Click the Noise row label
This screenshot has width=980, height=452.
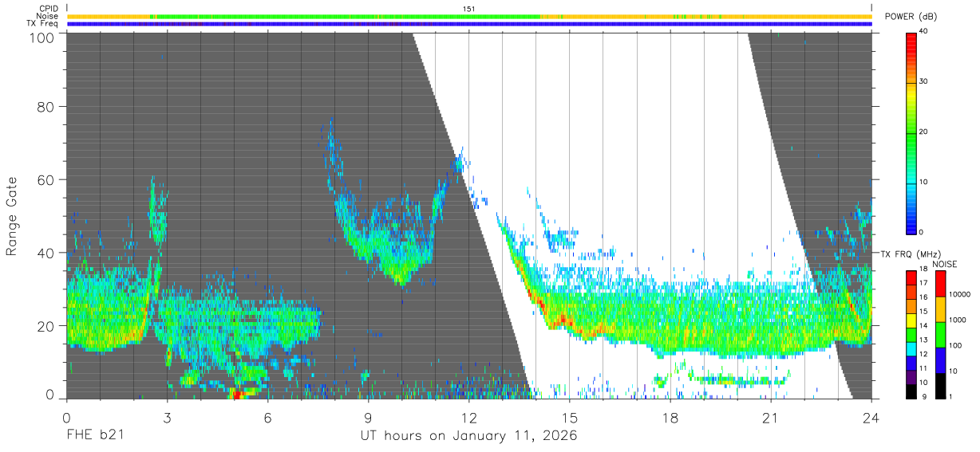(47, 16)
